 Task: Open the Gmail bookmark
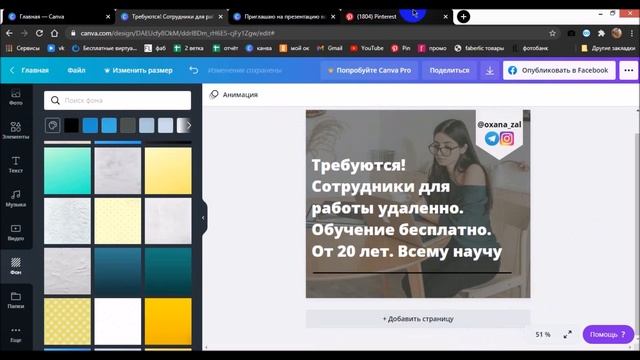click(330, 48)
